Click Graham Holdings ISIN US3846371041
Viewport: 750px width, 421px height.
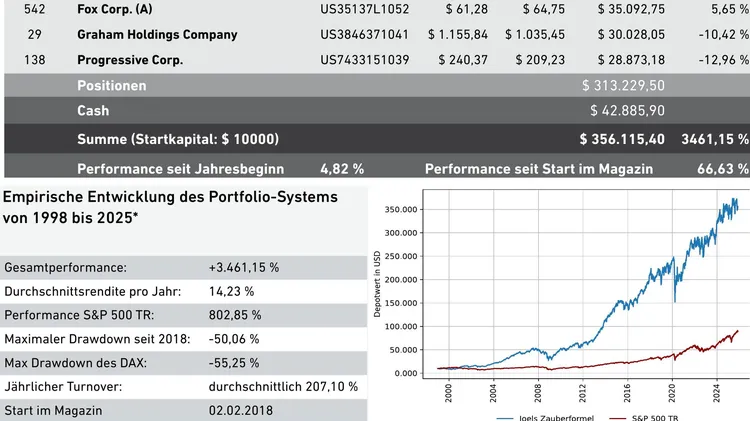pyautogui.click(x=365, y=34)
